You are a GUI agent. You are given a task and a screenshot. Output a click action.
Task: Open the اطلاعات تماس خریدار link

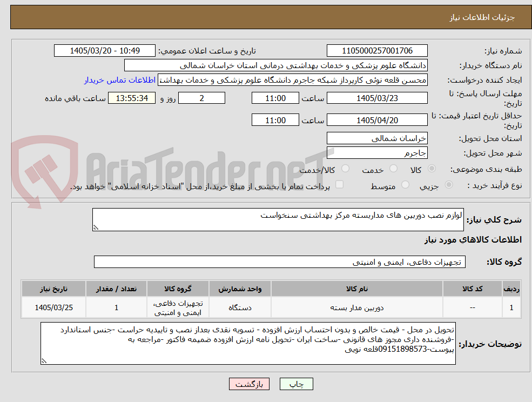(x=120, y=80)
